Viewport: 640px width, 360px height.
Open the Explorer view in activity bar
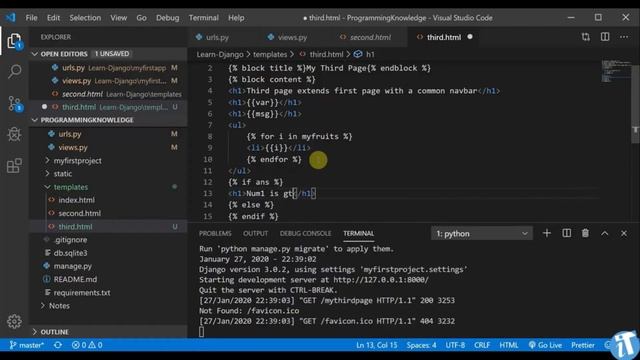click(14, 41)
